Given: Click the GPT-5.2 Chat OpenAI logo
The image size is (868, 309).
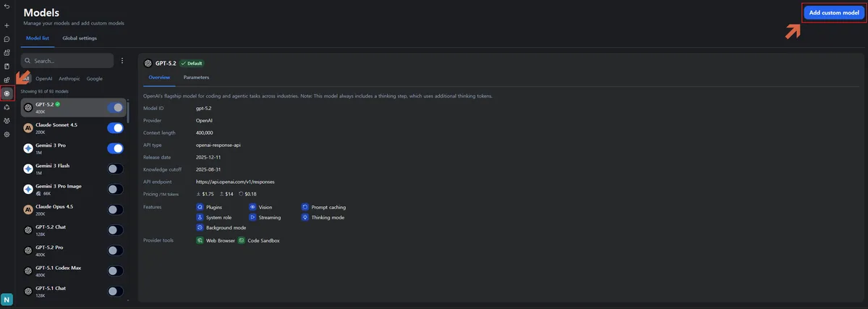Looking at the screenshot, I should point(28,230).
